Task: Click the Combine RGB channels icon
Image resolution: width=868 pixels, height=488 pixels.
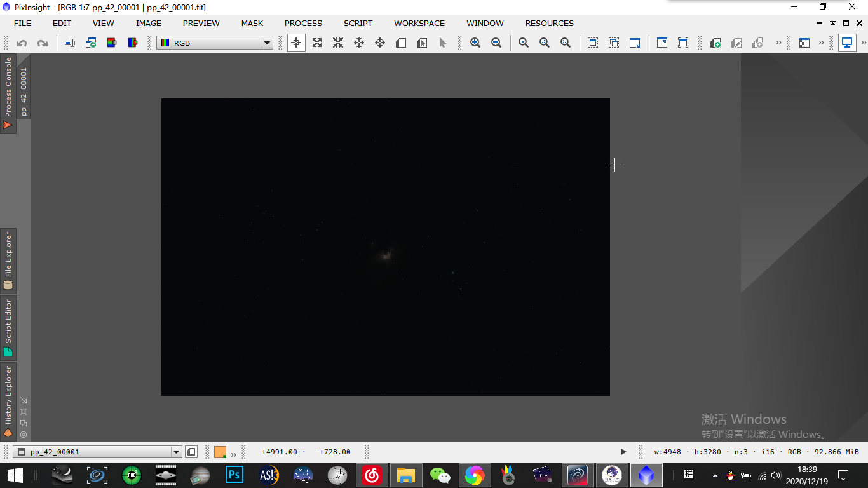Action: tap(133, 43)
